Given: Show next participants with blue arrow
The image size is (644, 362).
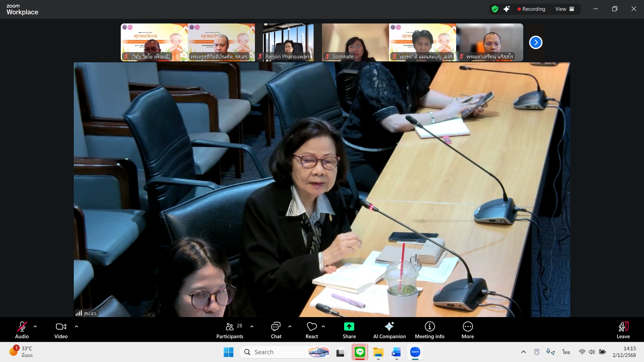Looking at the screenshot, I should coord(536,43).
